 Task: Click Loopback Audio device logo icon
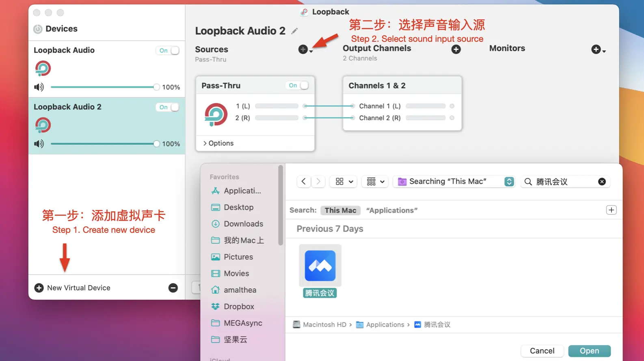tap(43, 69)
